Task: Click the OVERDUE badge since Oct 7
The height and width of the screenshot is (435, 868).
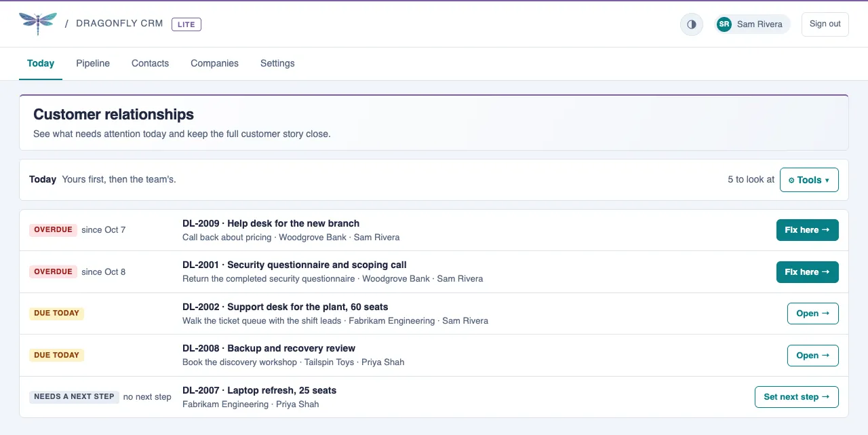Action: coord(53,230)
